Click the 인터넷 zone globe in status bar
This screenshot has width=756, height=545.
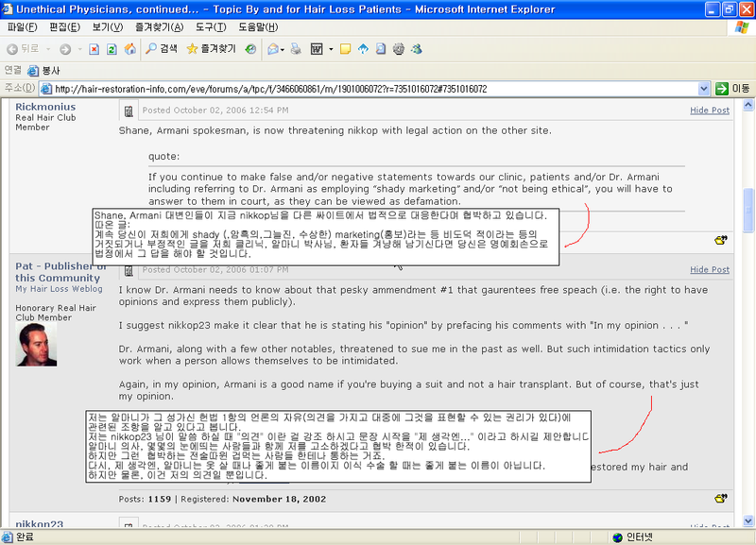coord(618,537)
